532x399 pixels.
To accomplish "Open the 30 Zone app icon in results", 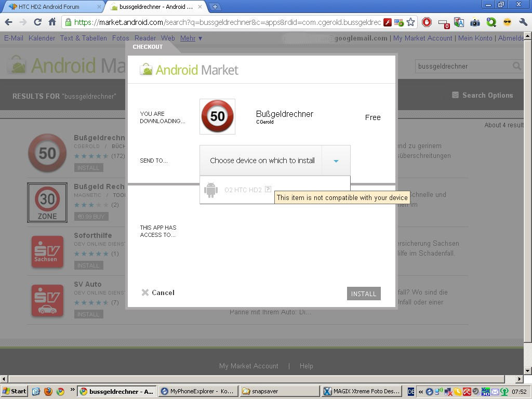I will coord(47,203).
